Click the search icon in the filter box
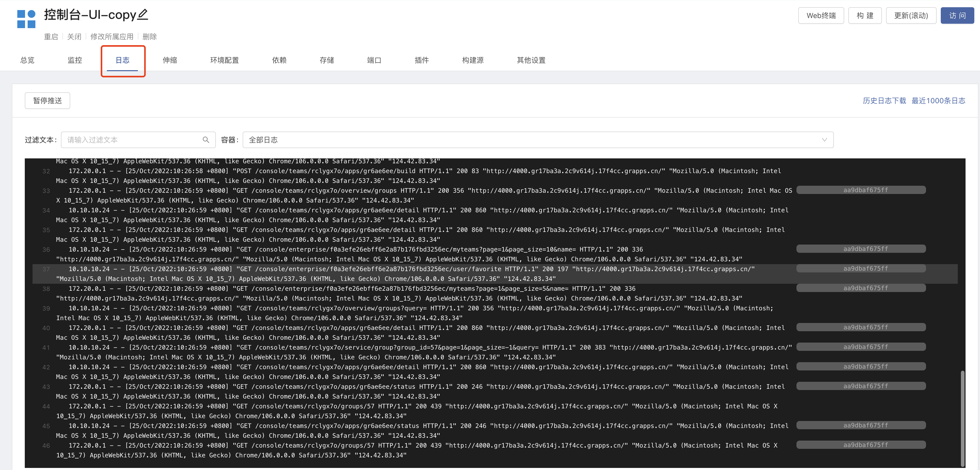Viewport: 980px width, 470px height. (x=206, y=140)
